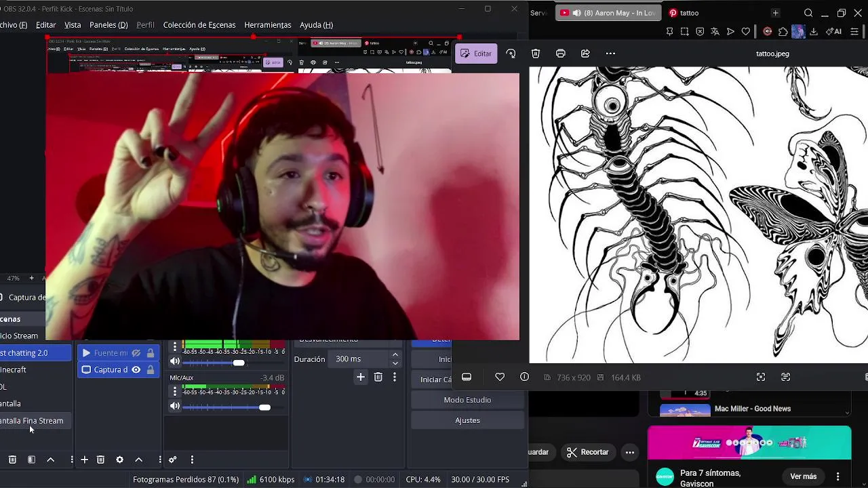Open OBS Ajustes
This screenshot has width=868, height=488.
point(467,420)
